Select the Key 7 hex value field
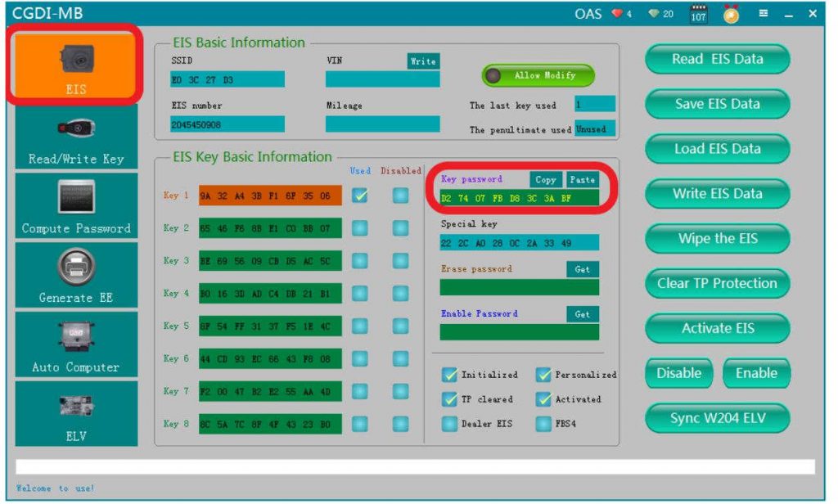The height and width of the screenshot is (504, 838). pos(270,391)
